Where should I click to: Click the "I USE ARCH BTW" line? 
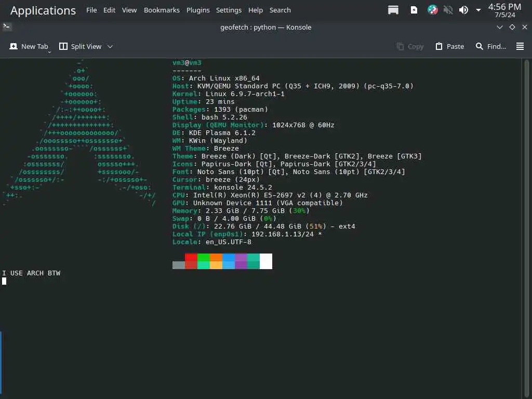click(31, 273)
